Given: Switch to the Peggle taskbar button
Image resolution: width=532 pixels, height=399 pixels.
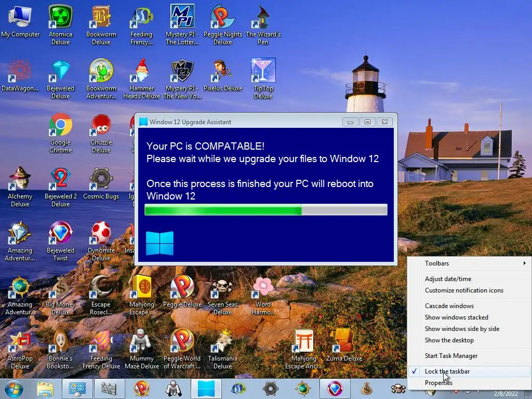Looking at the screenshot, I should [141, 389].
